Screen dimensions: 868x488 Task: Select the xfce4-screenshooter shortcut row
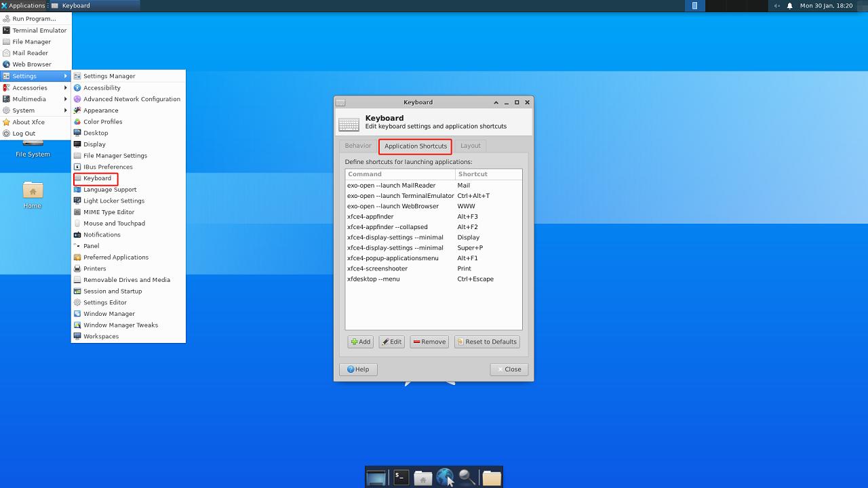(433, 268)
